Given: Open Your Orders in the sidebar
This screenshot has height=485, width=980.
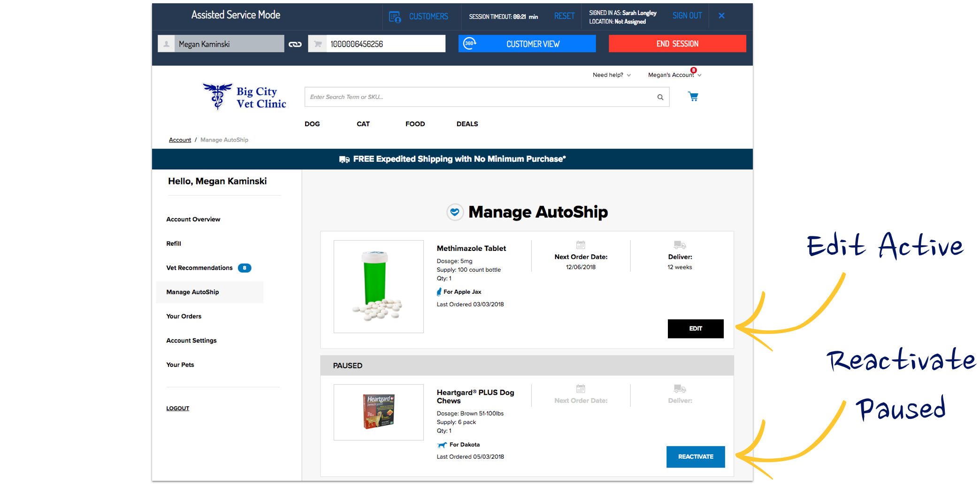Looking at the screenshot, I should [x=184, y=316].
